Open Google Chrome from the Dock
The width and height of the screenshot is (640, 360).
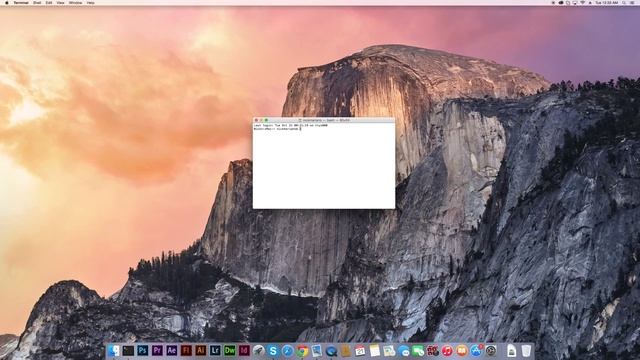(302, 351)
